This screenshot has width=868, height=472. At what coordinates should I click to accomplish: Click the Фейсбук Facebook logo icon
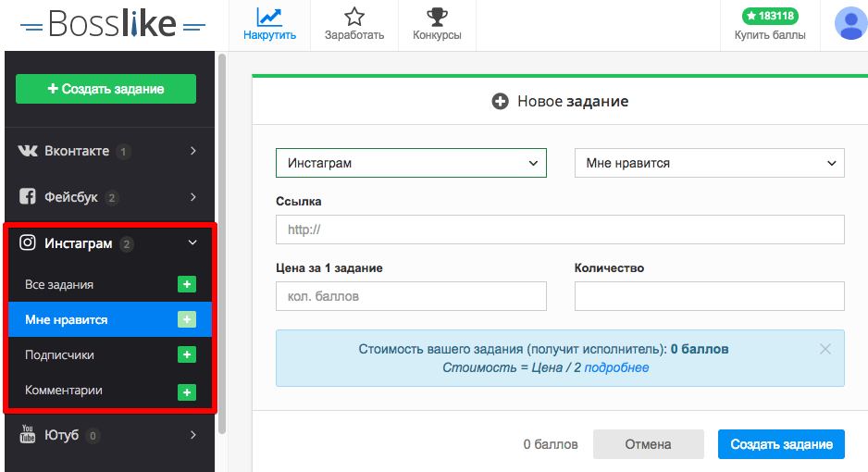[28, 196]
